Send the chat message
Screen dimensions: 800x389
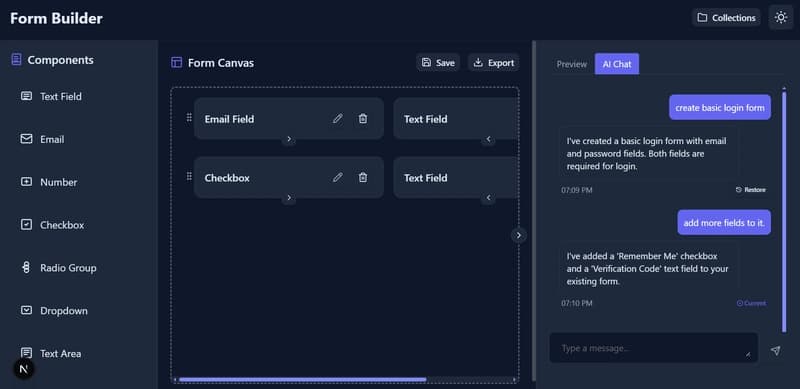(x=776, y=350)
